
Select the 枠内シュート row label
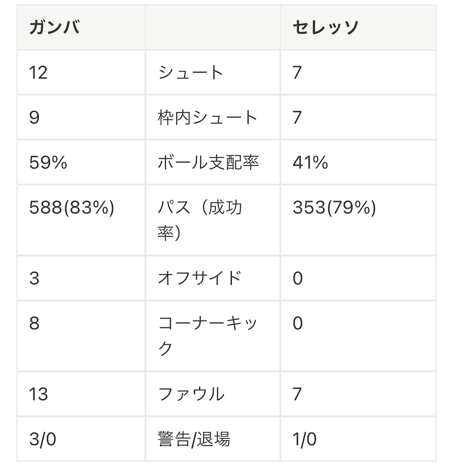tap(208, 118)
